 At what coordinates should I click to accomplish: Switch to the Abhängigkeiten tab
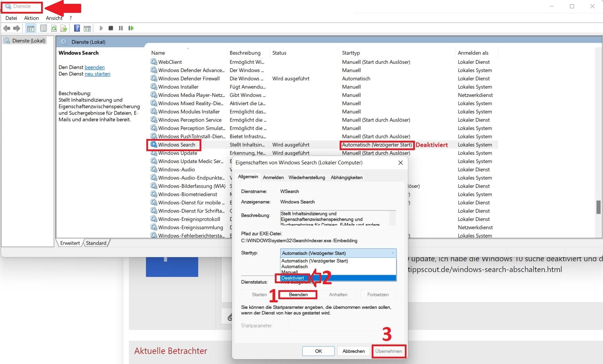pos(347,177)
